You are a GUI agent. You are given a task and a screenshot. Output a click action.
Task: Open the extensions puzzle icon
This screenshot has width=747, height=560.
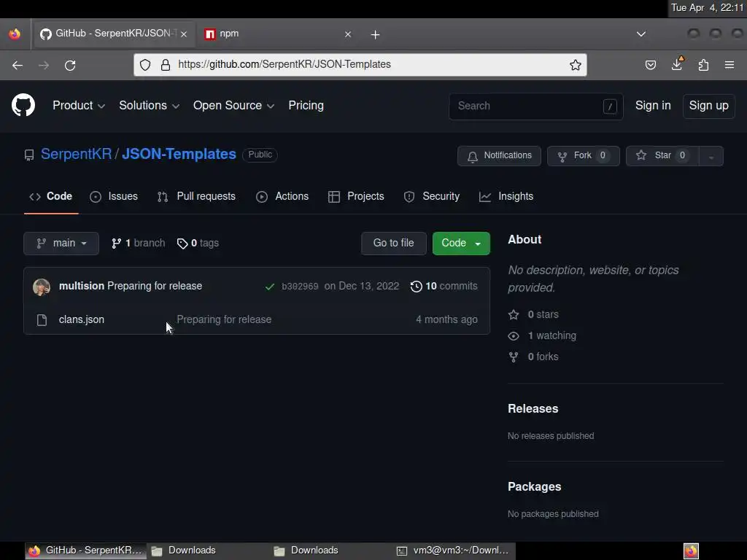pyautogui.click(x=704, y=65)
